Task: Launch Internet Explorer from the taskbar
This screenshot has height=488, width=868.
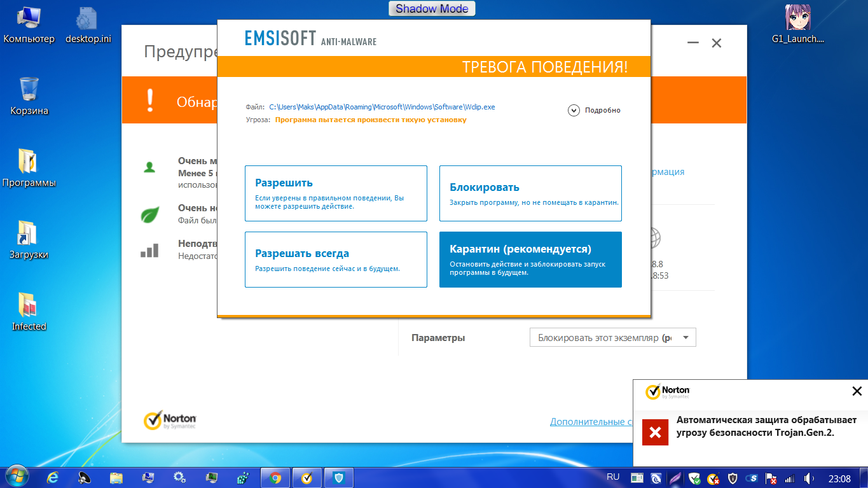Action: click(52, 478)
